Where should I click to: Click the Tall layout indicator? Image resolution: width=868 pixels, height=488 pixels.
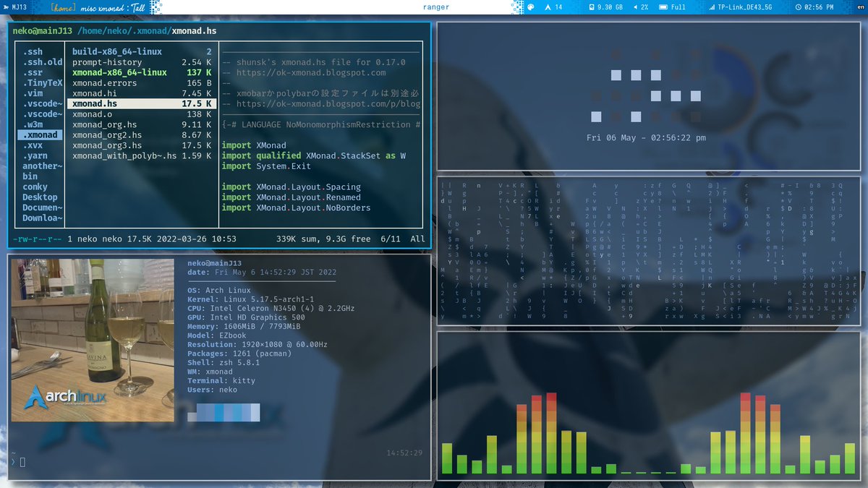(139, 7)
